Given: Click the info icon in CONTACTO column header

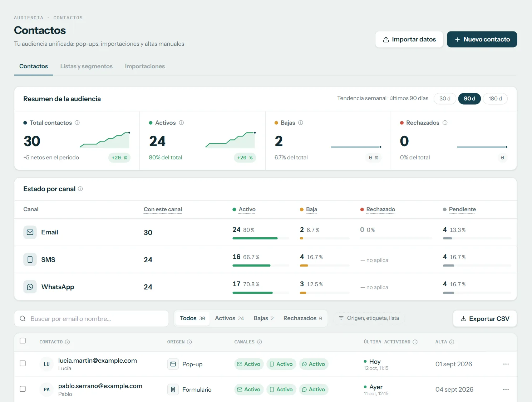Looking at the screenshot, I should point(68,342).
